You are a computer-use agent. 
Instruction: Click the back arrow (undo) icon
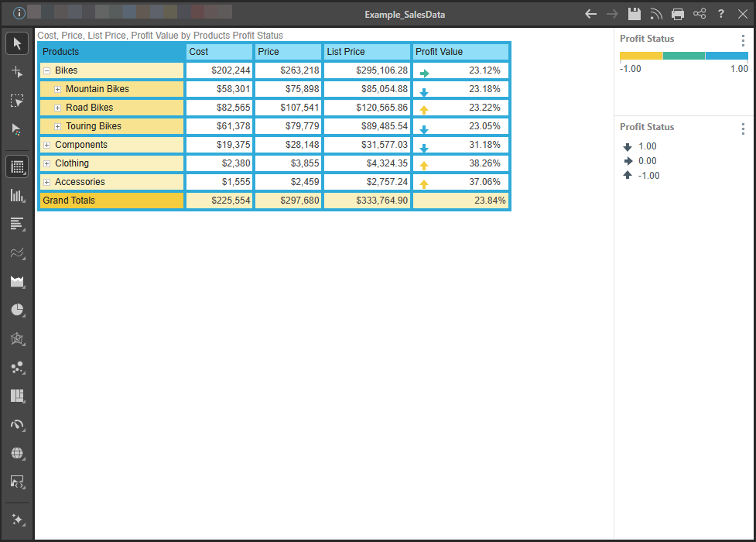coord(591,14)
